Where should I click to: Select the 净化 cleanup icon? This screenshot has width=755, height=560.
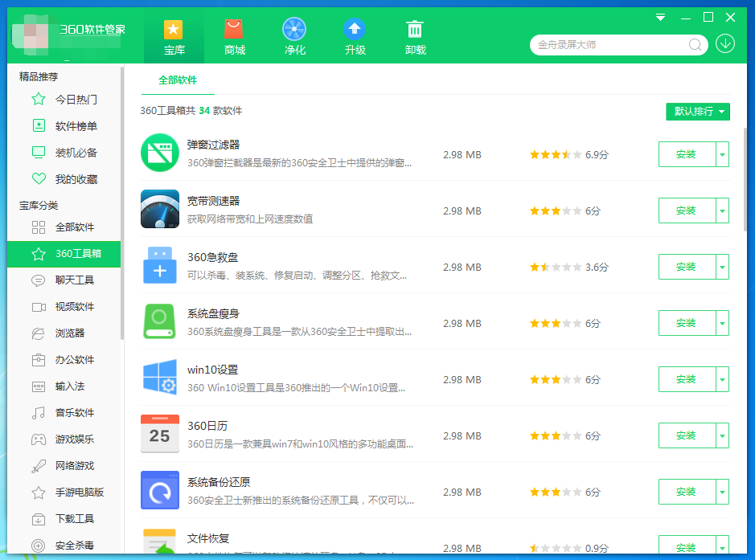(294, 30)
